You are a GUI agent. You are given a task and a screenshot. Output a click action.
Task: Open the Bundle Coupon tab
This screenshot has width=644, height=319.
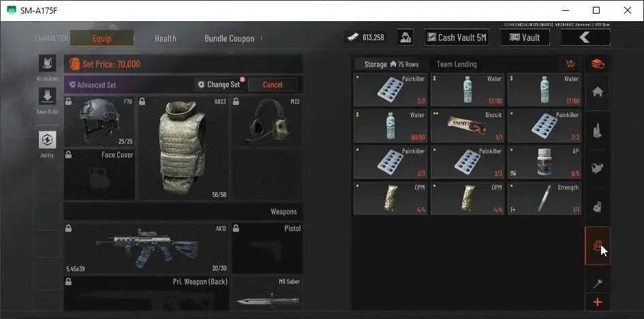pos(229,39)
